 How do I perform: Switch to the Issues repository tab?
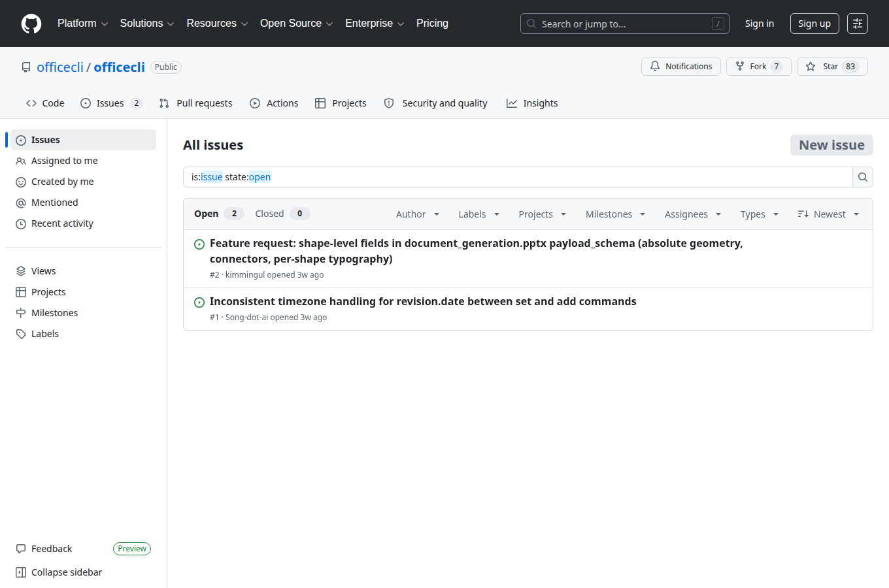111,103
